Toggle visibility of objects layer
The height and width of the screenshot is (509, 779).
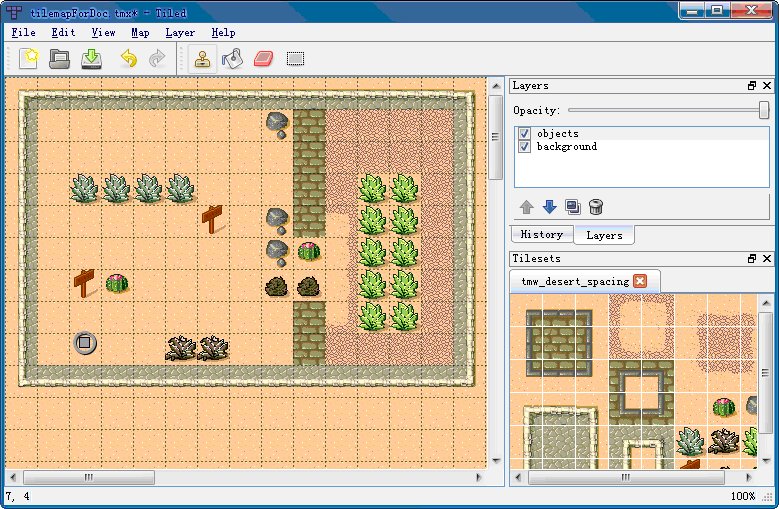[x=524, y=134]
